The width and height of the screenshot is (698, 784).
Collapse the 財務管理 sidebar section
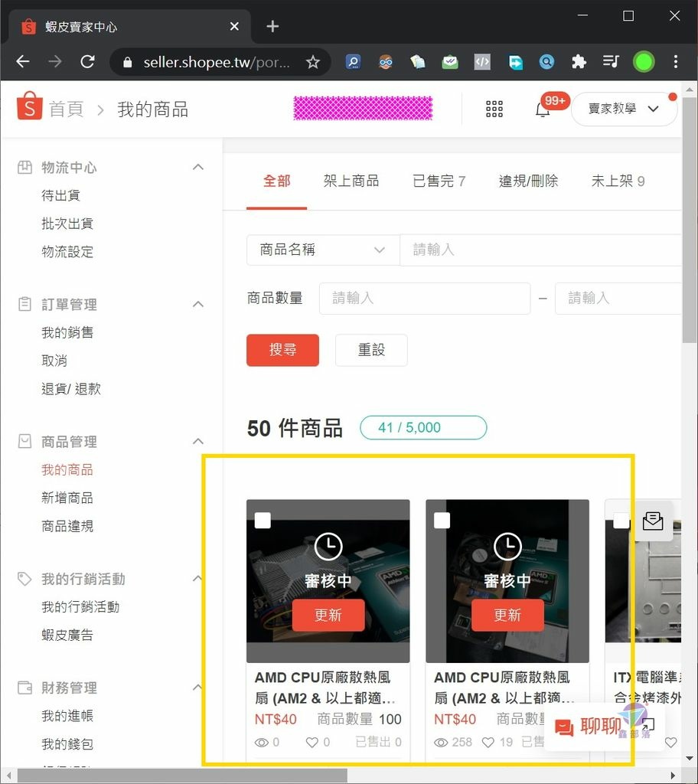[198, 688]
